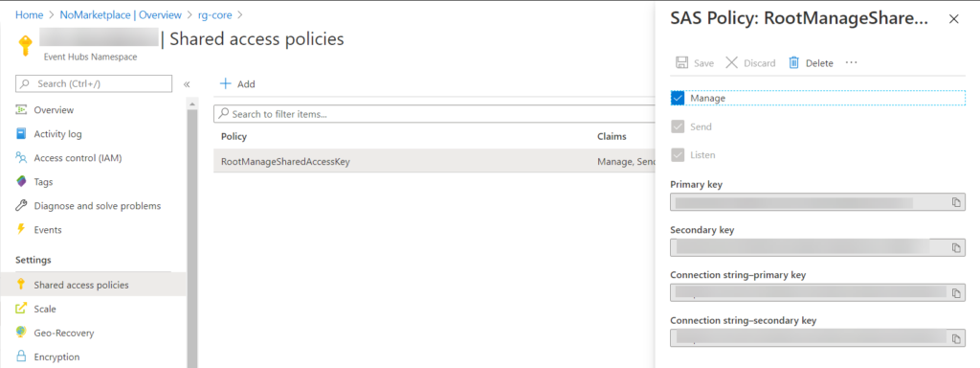The height and width of the screenshot is (368, 980).
Task: Discard changes in the SAS Policy panel
Action: pos(750,62)
